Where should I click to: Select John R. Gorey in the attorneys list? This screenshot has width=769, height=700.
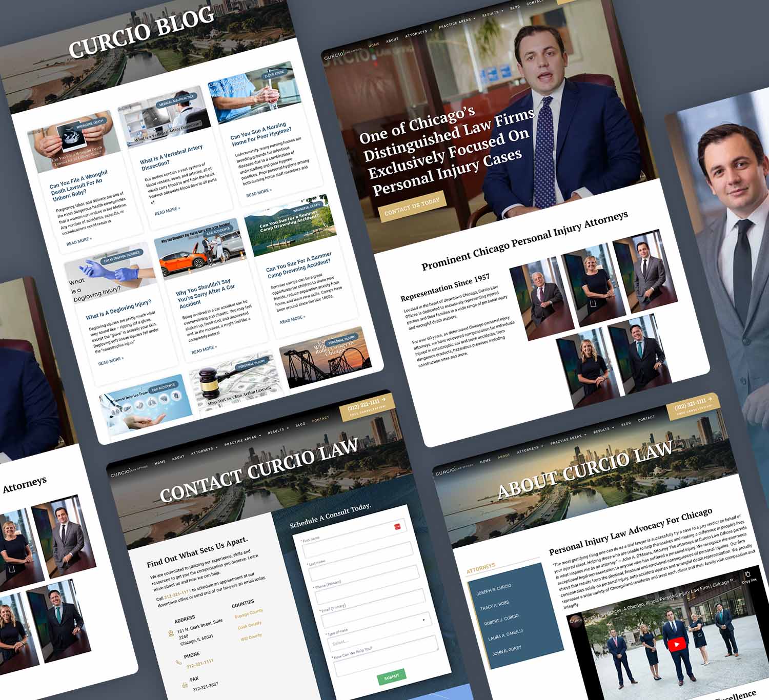(x=507, y=650)
